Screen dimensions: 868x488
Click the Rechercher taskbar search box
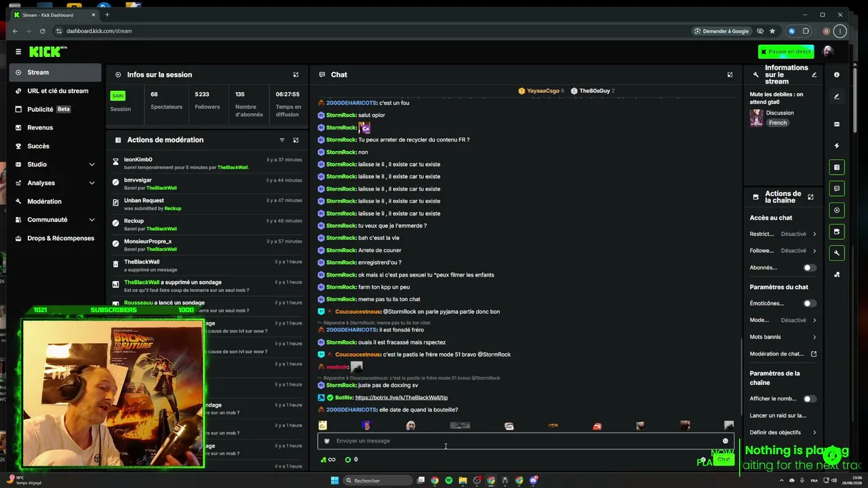pyautogui.click(x=377, y=481)
